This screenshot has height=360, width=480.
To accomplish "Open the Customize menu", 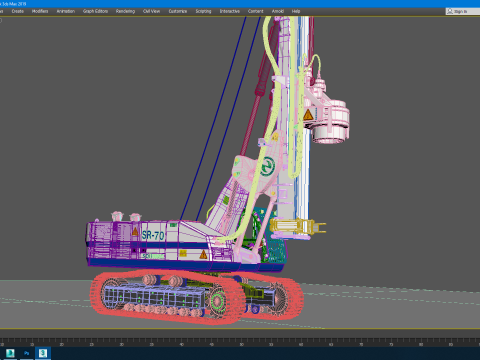I will coord(178,11).
